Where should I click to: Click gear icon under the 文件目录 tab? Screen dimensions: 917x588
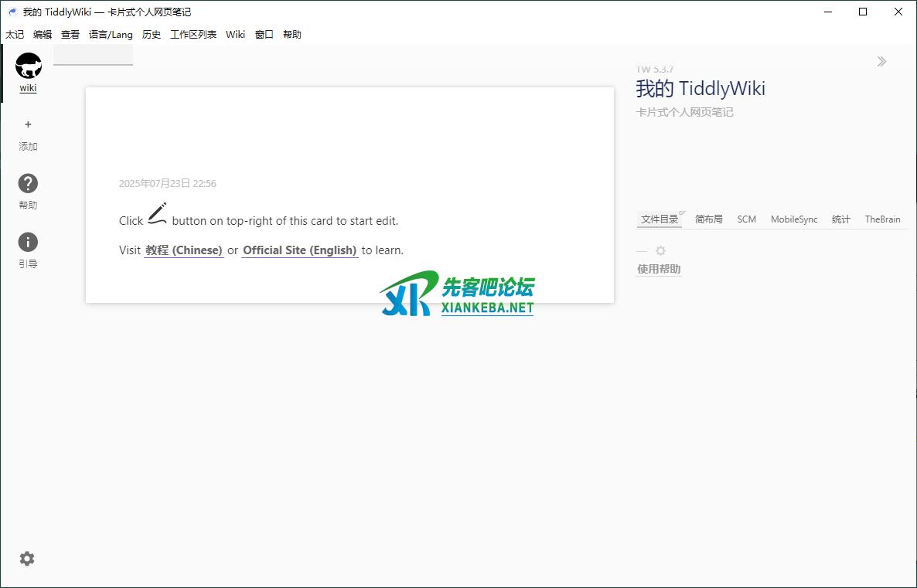point(660,251)
